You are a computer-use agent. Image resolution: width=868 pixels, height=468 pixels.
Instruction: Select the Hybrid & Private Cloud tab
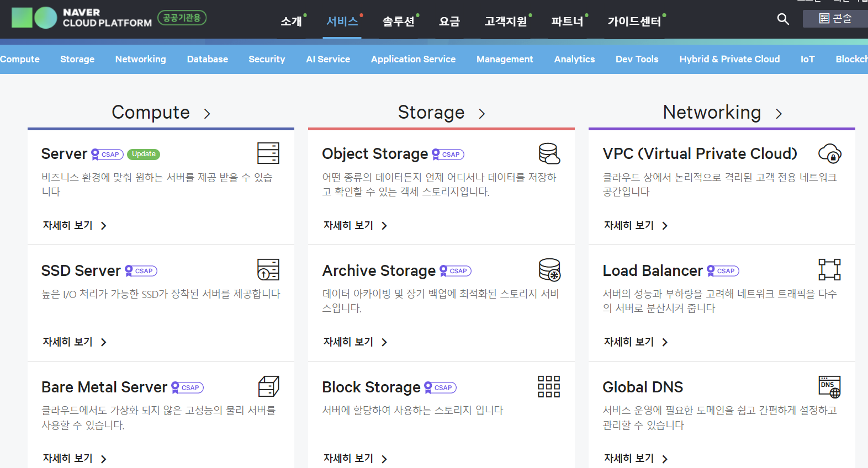pos(729,59)
